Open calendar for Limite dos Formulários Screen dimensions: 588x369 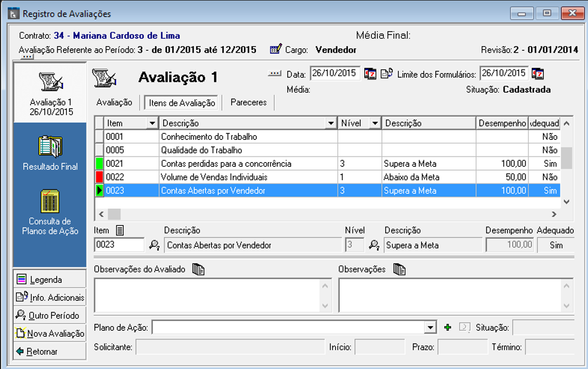pyautogui.click(x=537, y=74)
